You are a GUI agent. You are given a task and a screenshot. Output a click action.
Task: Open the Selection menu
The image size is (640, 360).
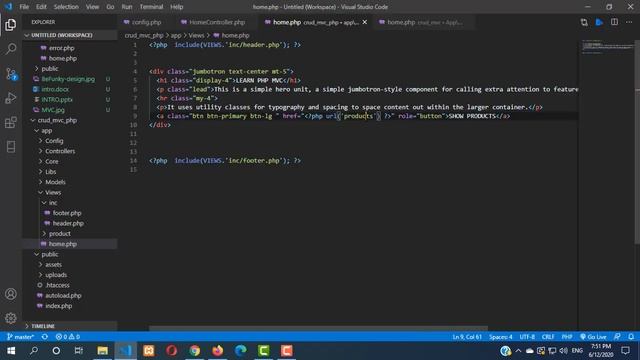(x=66, y=7)
